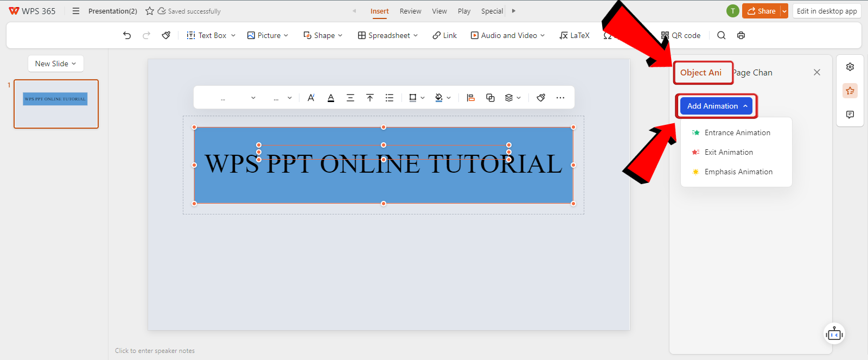Click the vertical align top icon
The image size is (868, 360).
[370, 98]
